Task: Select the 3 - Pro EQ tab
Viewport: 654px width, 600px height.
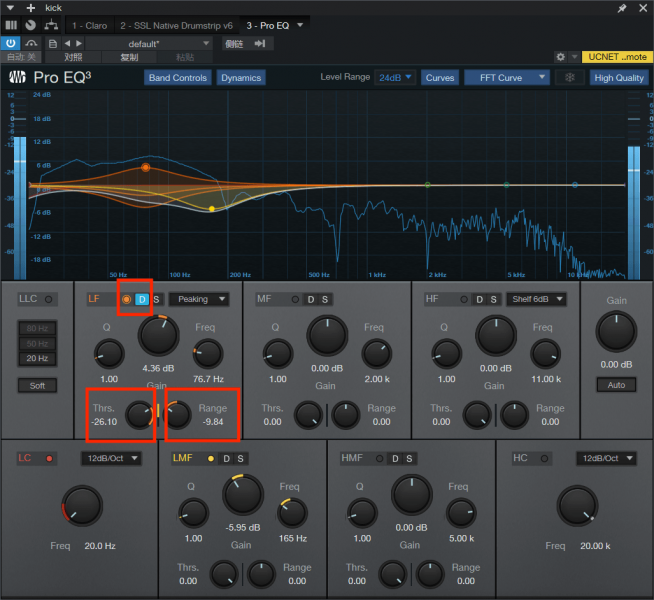Action: [268, 25]
